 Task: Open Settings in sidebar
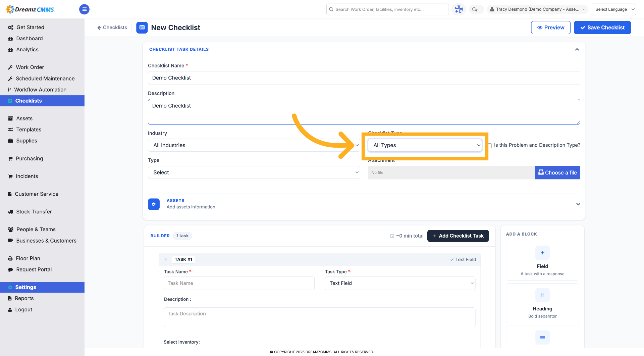click(42, 287)
